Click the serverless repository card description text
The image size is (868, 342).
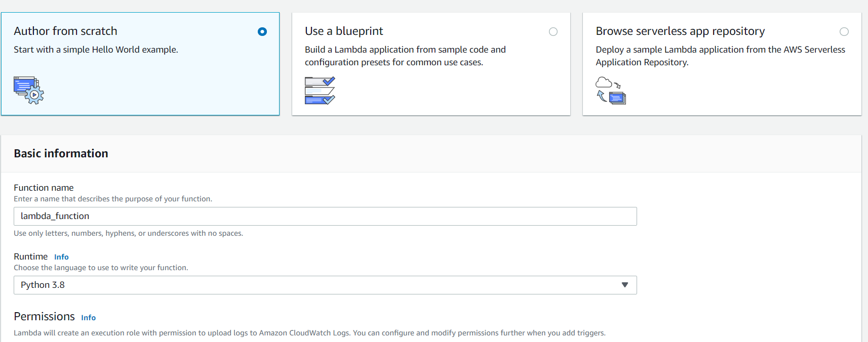point(720,56)
